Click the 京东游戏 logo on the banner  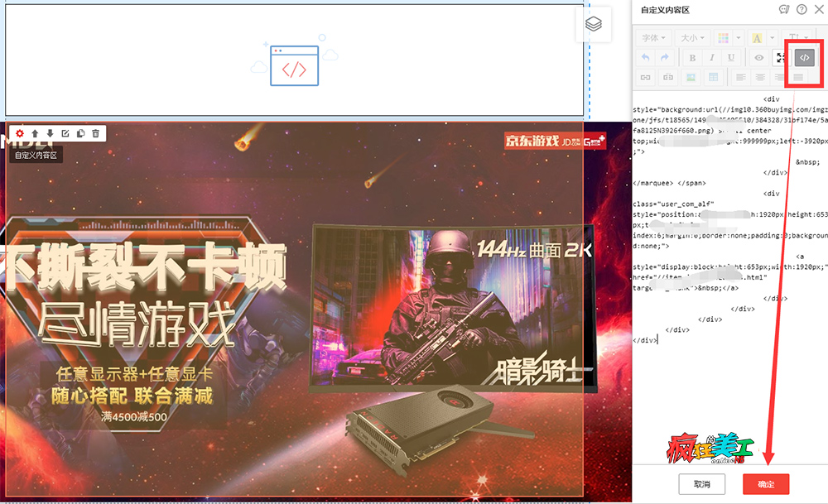[x=555, y=141]
